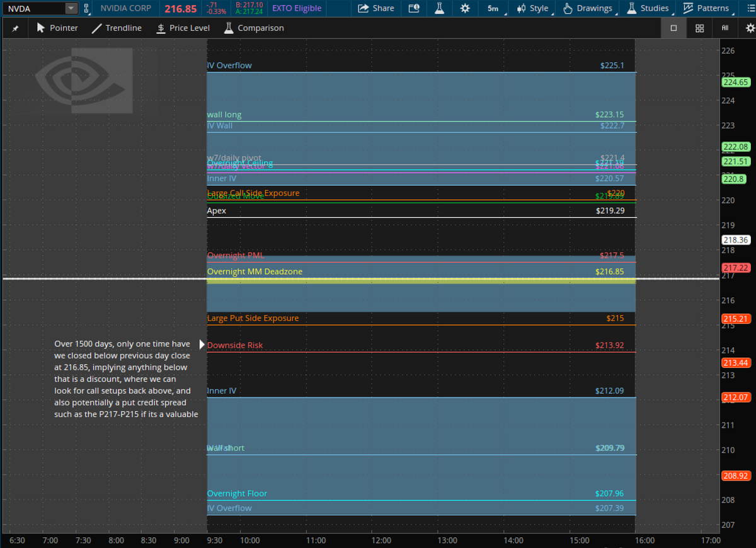The image size is (756, 548).
Task: Click the NVIDIA CORP company name
Action: pyautogui.click(x=127, y=8)
